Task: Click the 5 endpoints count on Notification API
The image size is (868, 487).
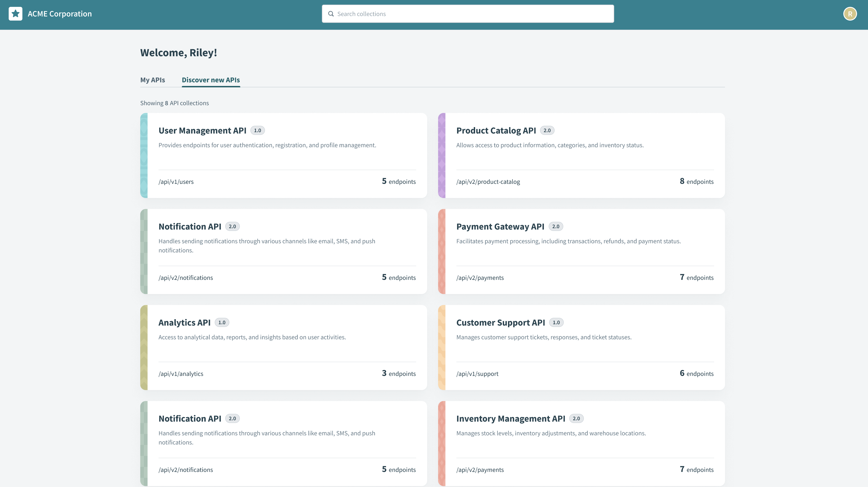Action: [x=399, y=277]
